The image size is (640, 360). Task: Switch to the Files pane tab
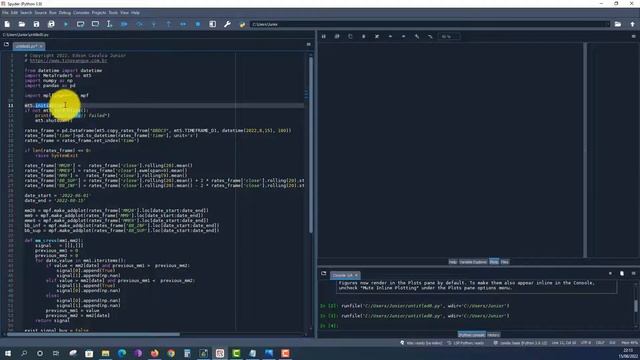click(505, 262)
